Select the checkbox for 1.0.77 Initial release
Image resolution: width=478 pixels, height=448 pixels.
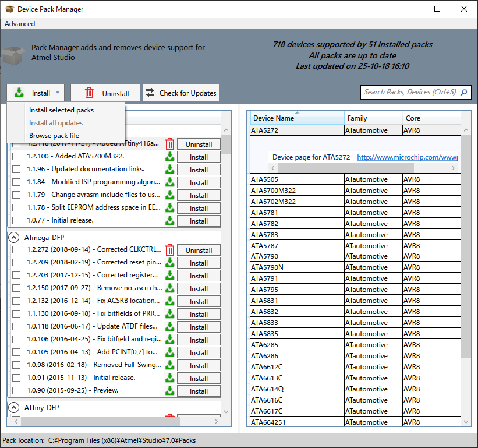click(16, 220)
